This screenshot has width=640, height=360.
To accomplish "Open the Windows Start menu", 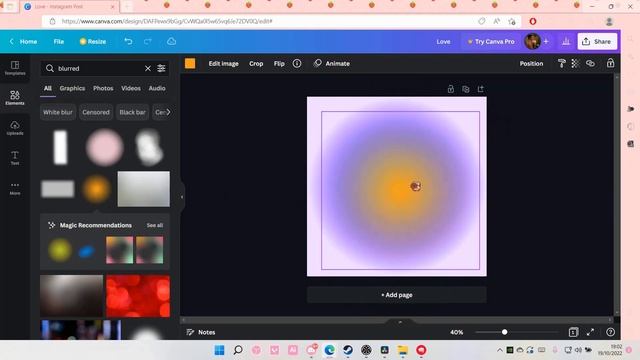I will click(x=219, y=350).
